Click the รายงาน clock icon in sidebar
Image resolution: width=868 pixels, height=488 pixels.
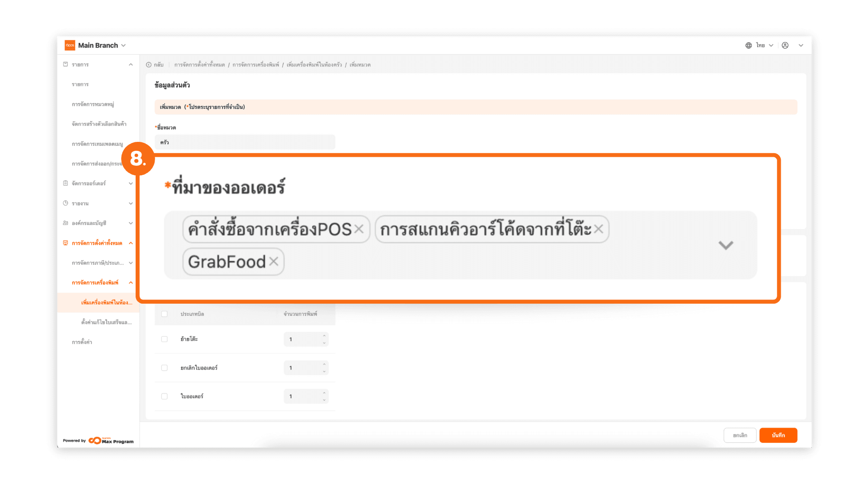pyautogui.click(x=66, y=203)
